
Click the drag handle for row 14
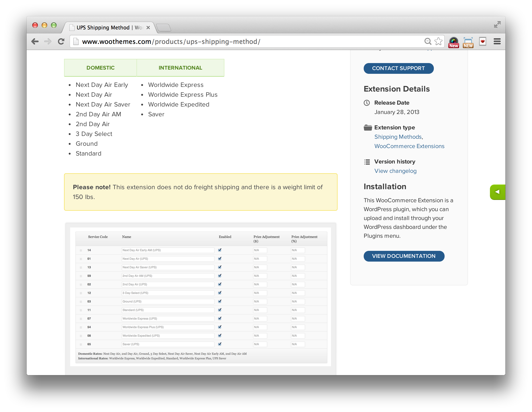81,250
